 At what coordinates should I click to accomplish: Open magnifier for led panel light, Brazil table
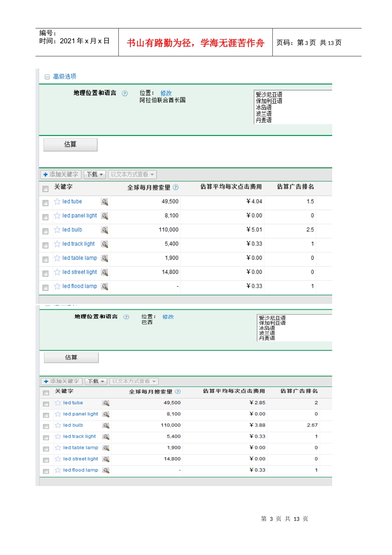coord(106,414)
